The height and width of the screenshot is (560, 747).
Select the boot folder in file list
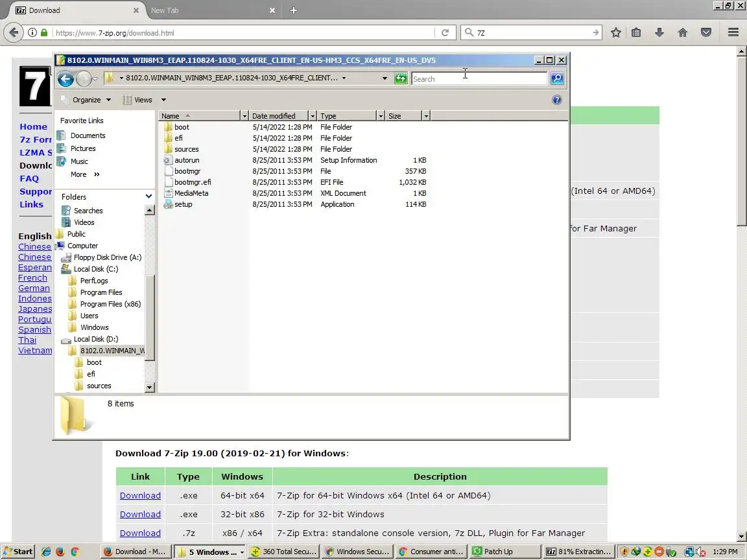coord(182,127)
